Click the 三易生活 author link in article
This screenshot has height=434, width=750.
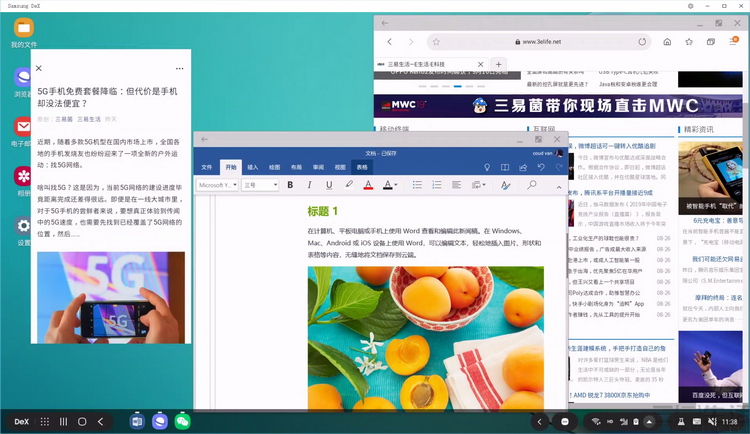[89, 119]
